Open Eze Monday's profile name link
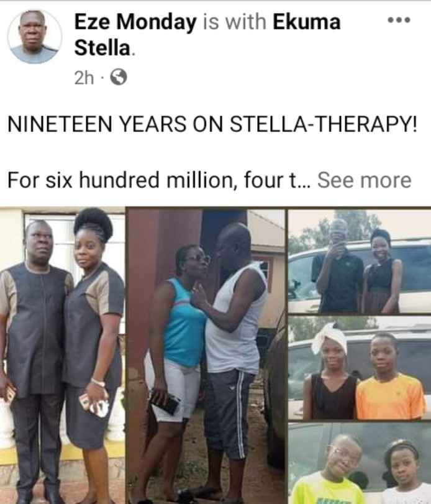431x504 pixels. (135, 22)
